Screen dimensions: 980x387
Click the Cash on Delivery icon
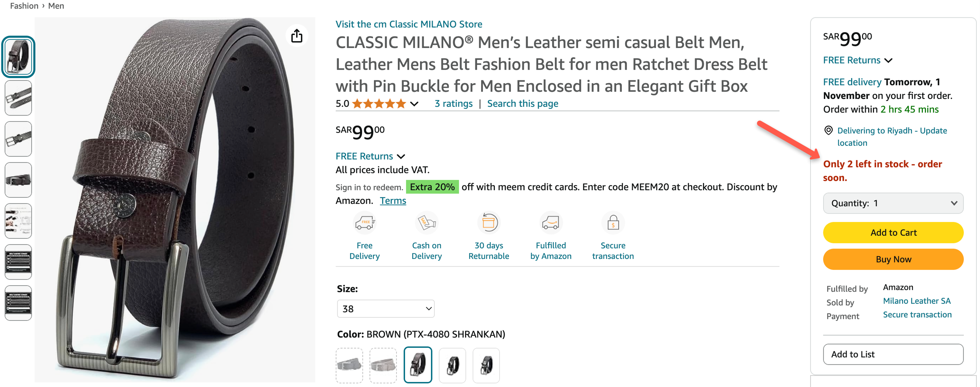tap(426, 222)
